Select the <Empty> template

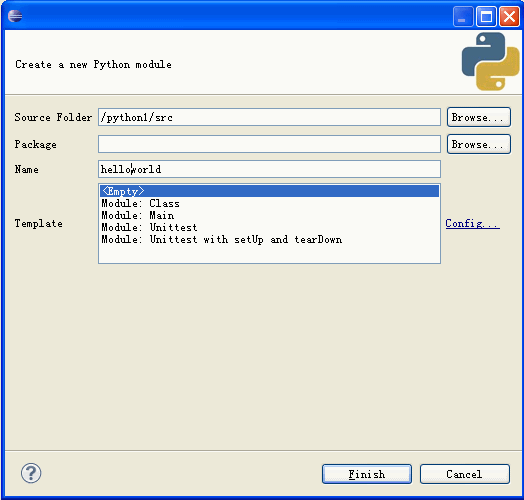point(269,191)
